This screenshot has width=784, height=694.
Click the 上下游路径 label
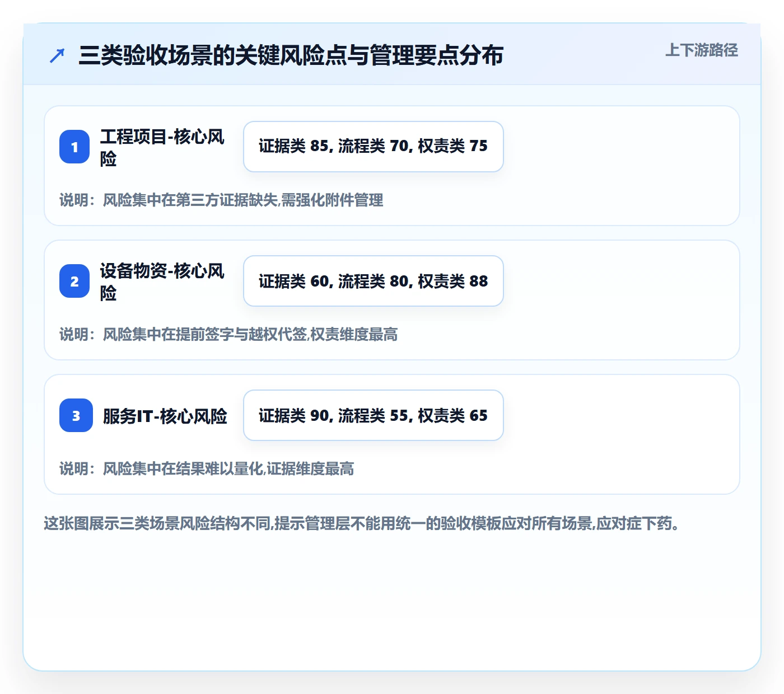(x=702, y=50)
